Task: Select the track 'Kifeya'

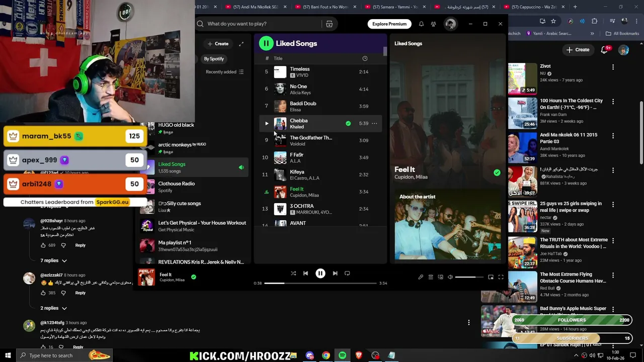Action: [320, 174]
